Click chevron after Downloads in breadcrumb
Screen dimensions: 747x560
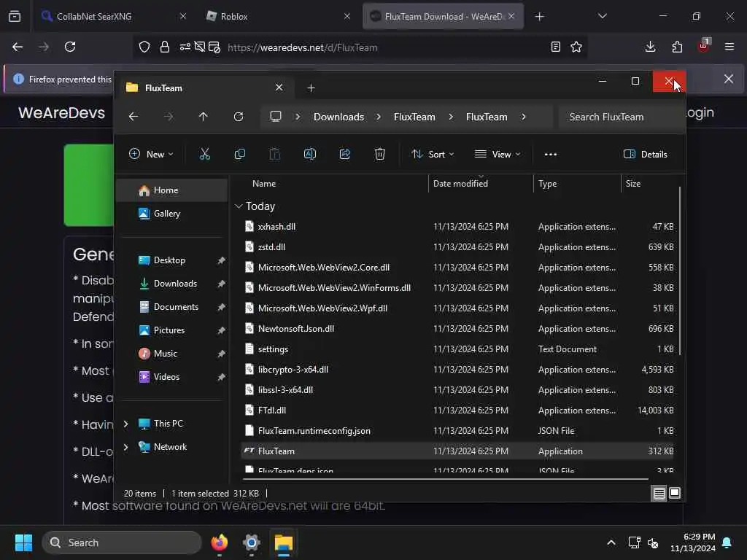pos(379,117)
